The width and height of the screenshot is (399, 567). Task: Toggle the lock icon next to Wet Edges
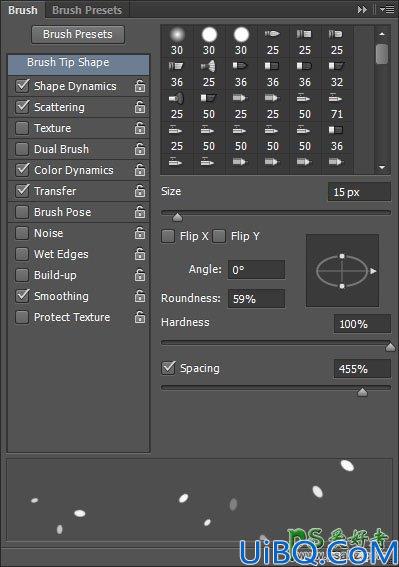click(x=140, y=254)
